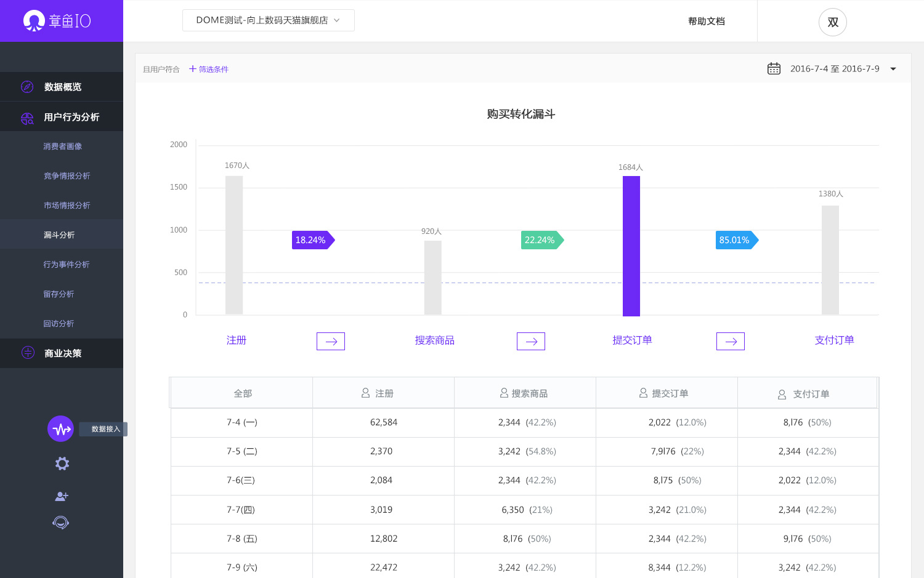Click the globe search icon beside 用户行为分析
The height and width of the screenshot is (578, 924).
(x=27, y=118)
